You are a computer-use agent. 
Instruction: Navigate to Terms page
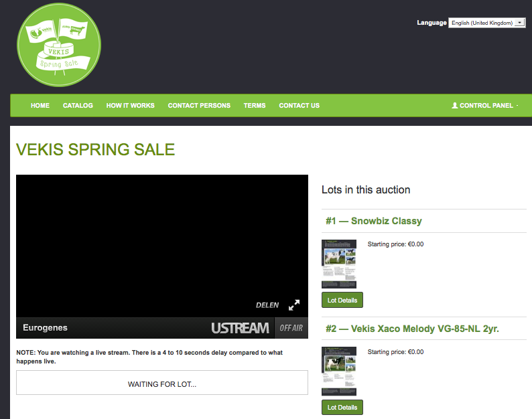tap(255, 106)
